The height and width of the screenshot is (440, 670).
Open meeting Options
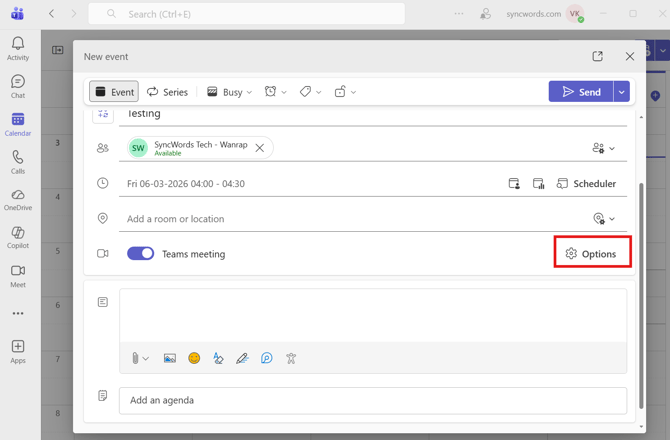pos(591,254)
